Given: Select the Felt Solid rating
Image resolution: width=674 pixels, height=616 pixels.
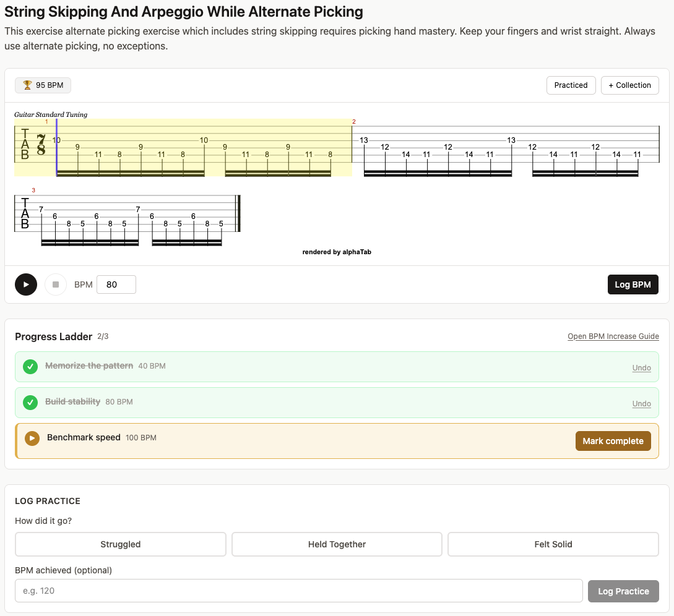Looking at the screenshot, I should (553, 544).
